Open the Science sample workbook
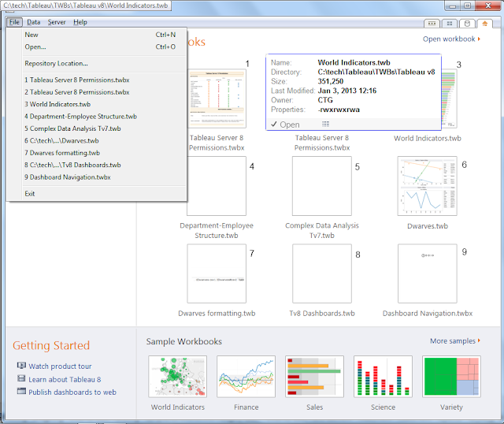 383,377
